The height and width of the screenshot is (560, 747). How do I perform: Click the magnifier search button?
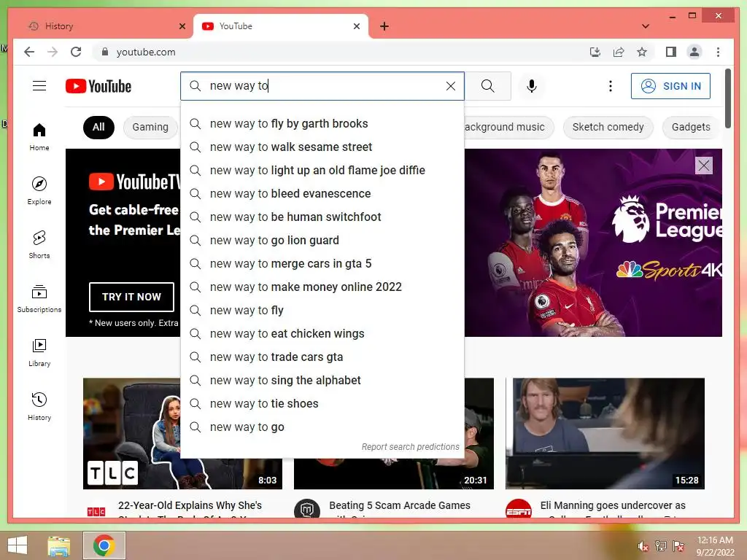(487, 86)
